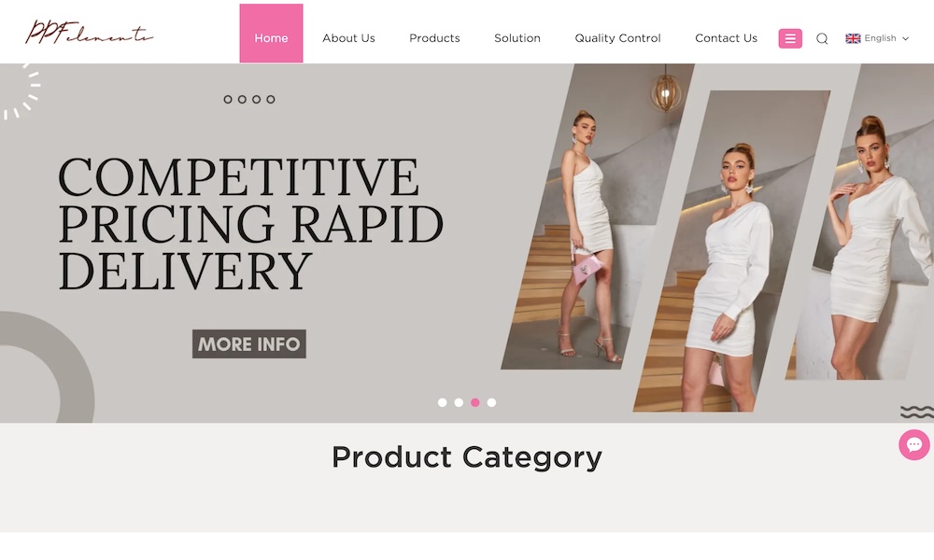
Task: Click the MORE INFO button
Action: pos(249,344)
